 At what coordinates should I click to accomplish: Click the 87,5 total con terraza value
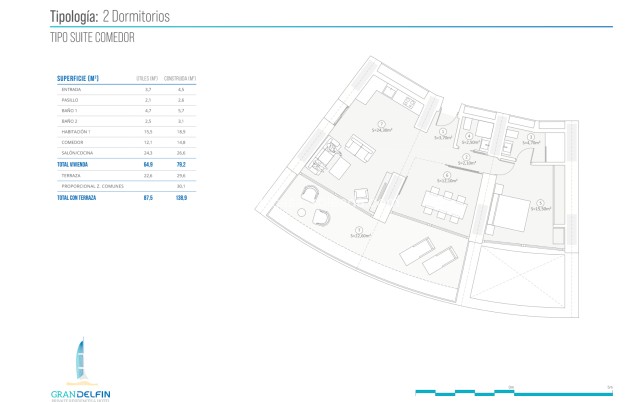[x=148, y=198]
